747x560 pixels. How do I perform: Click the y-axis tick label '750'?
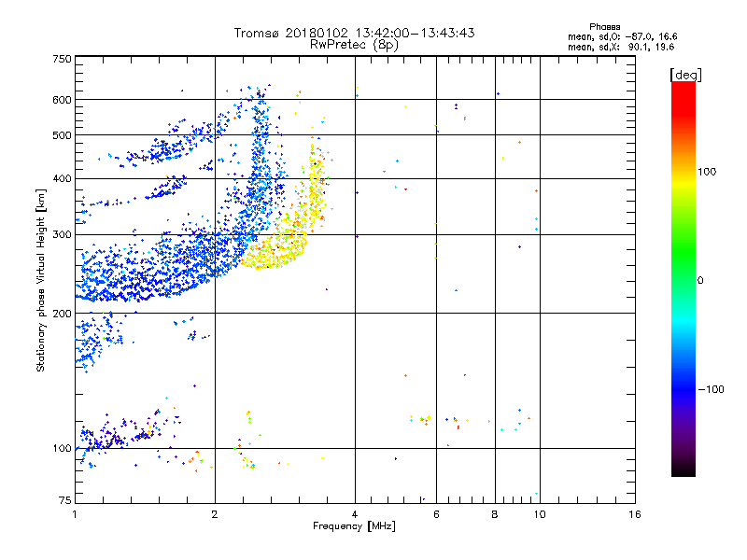coord(62,59)
